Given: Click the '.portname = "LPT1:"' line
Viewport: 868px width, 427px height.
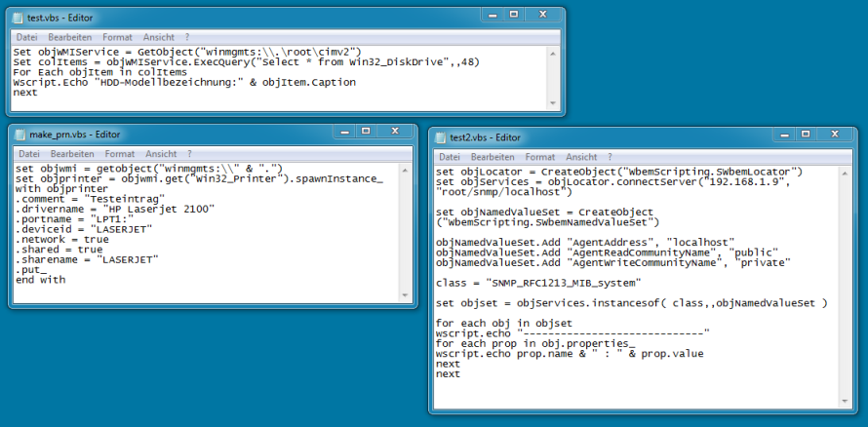Looking at the screenshot, I should click(x=75, y=219).
